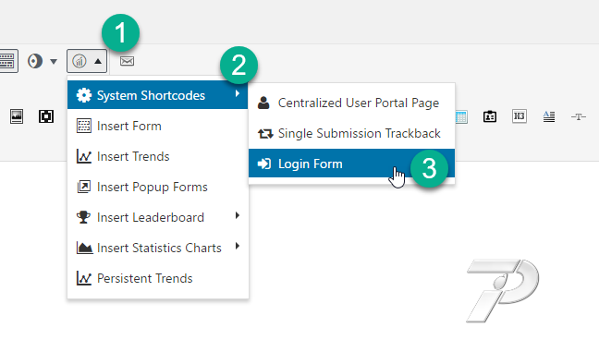Open the Insert Statistics Charts submenu
Image resolution: width=599 pixels, height=364 pixels.
158,248
